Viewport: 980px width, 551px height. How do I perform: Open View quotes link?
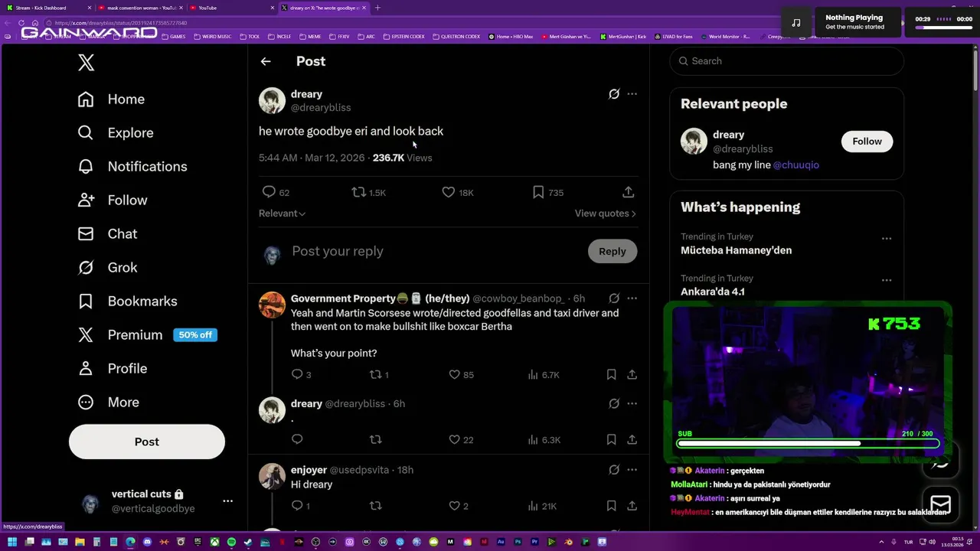point(606,214)
